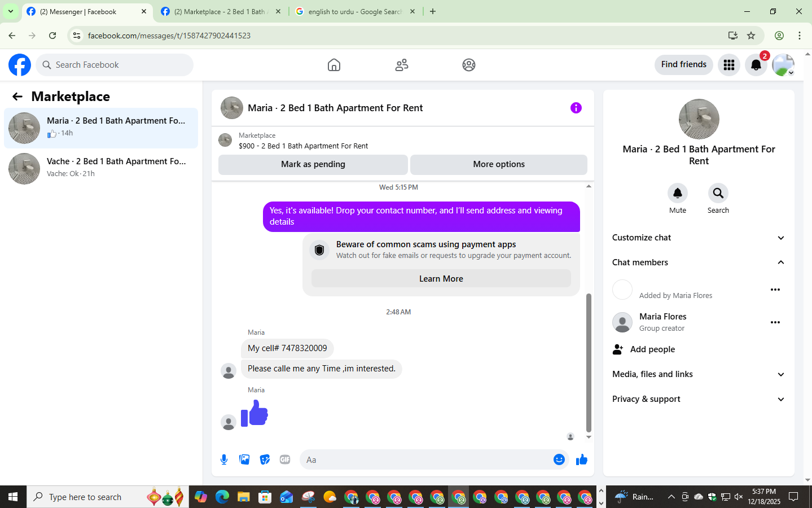Screen dimensions: 812x508
Task: Toggle the muted volume icon in system tray
Action: (x=739, y=497)
